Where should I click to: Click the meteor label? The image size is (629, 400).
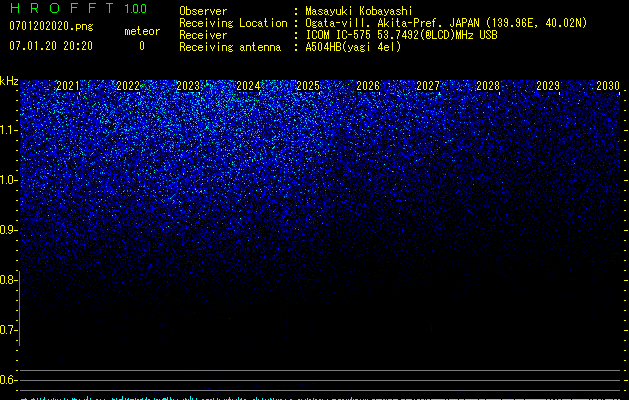point(142,31)
